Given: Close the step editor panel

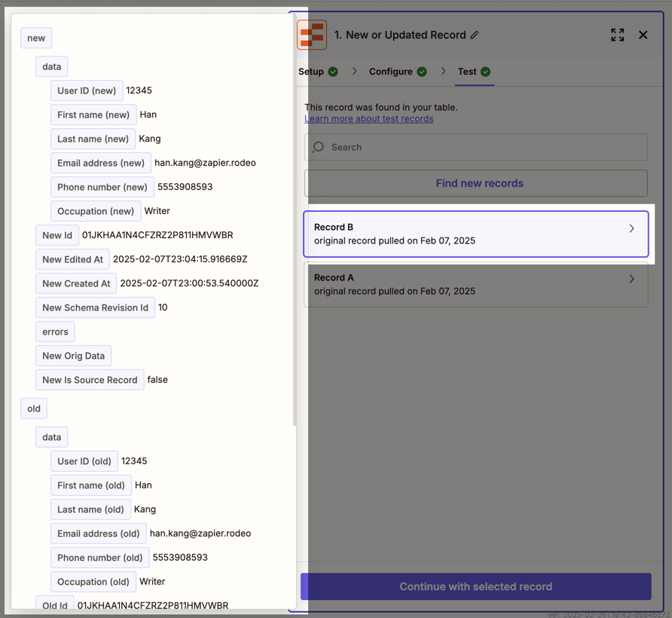Looking at the screenshot, I should pyautogui.click(x=643, y=35).
